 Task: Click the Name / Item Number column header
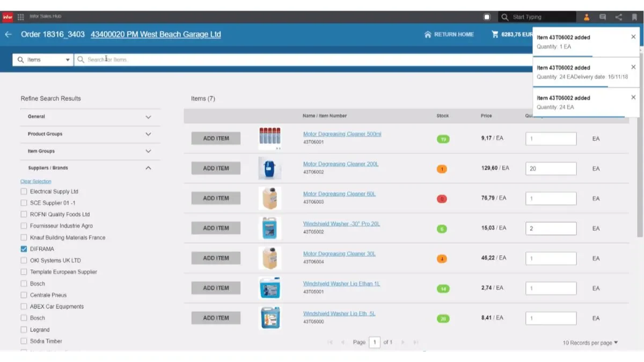[x=325, y=116]
